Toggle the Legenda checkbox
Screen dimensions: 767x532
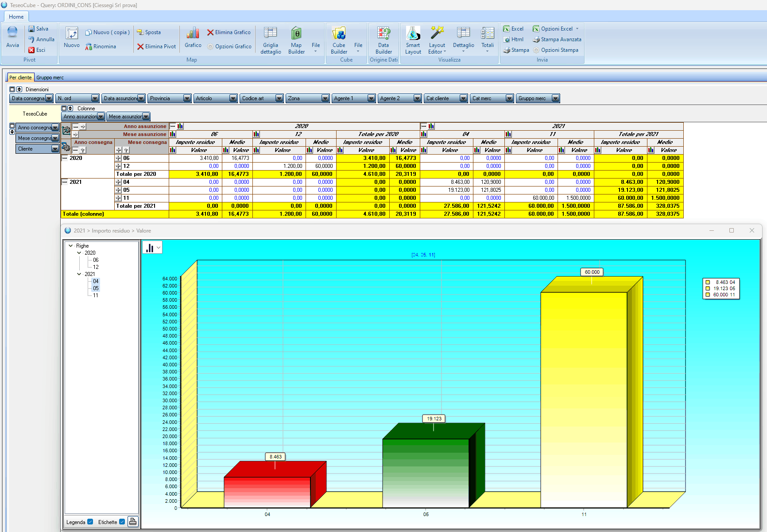point(90,522)
